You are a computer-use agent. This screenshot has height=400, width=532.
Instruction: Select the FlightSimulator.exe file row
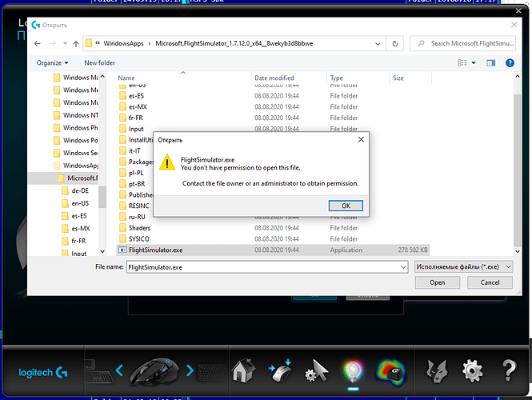click(x=273, y=250)
